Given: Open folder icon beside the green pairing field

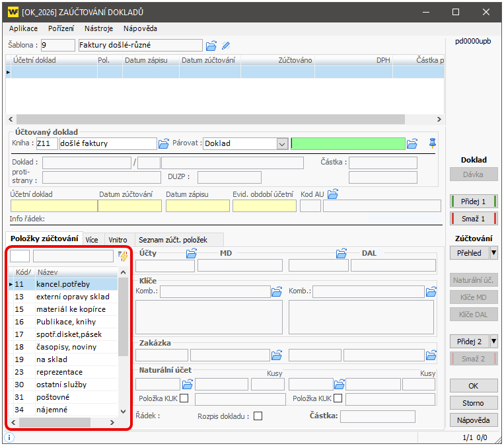Looking at the screenshot, I should click(x=412, y=143).
